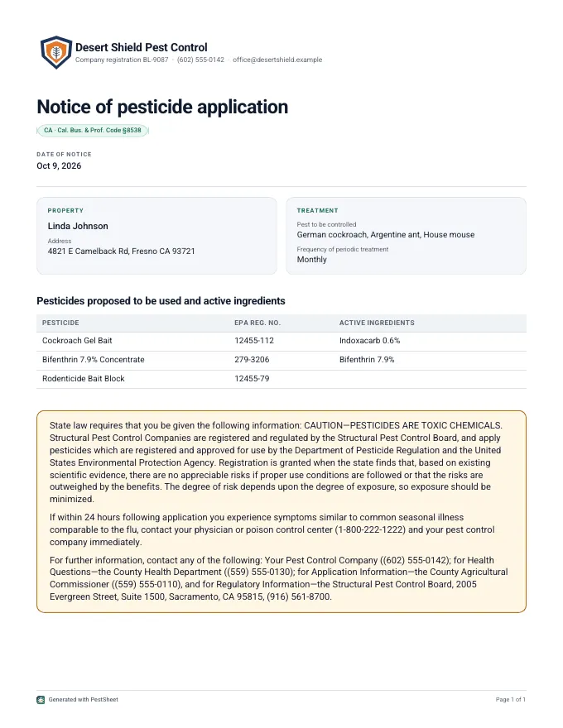Viewport: 563px width, 728px height.
Task: Click the ACTIVE INGREDIENTS column header
Action: click(377, 323)
